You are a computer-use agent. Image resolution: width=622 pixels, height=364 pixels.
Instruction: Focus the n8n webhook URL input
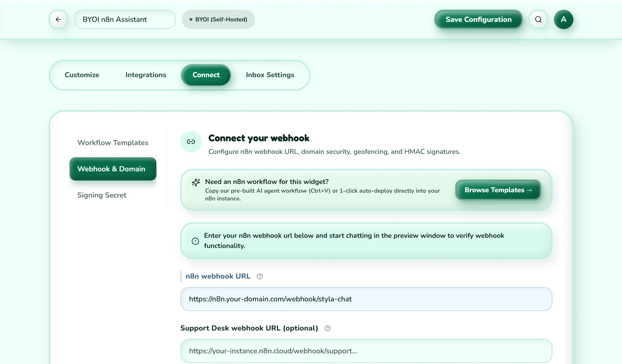tap(366, 299)
